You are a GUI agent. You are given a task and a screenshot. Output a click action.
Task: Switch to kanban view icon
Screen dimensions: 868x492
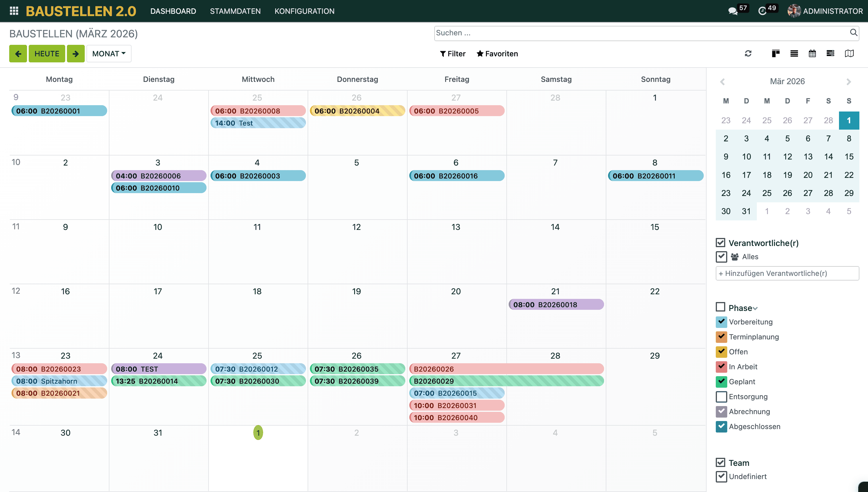(x=776, y=53)
